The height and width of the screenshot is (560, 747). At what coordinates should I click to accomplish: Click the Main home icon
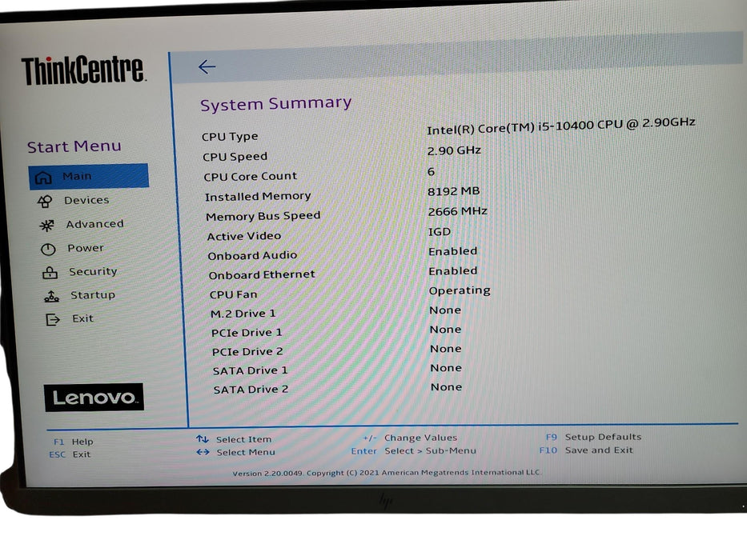point(43,178)
